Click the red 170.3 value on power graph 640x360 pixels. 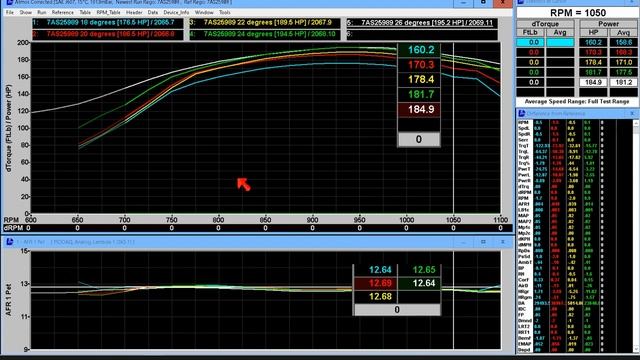[x=419, y=64]
